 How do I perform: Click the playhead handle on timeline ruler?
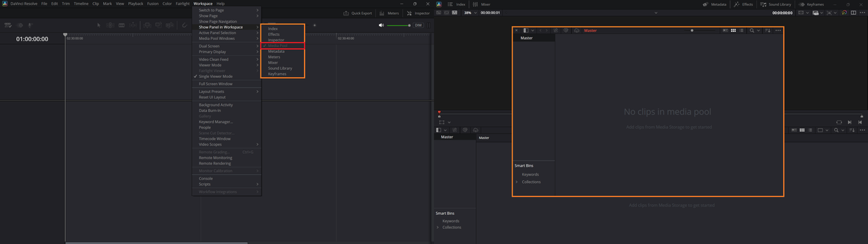(65, 35)
